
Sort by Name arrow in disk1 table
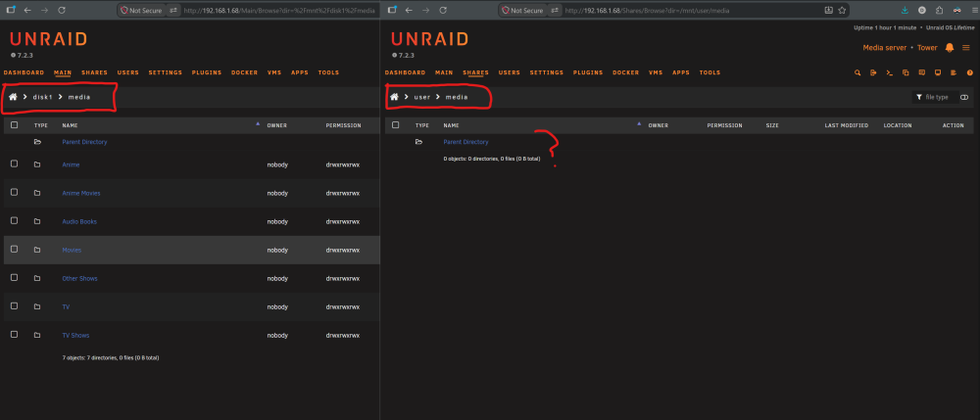point(258,124)
